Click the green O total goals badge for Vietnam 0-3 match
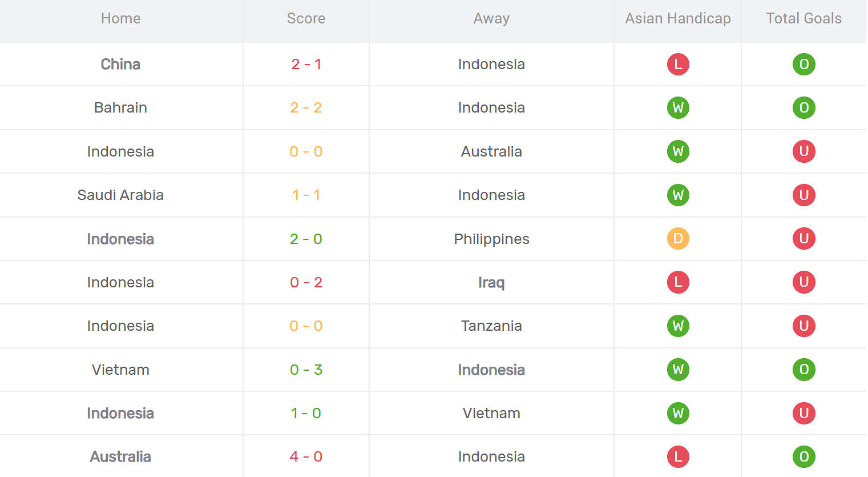 804,369
